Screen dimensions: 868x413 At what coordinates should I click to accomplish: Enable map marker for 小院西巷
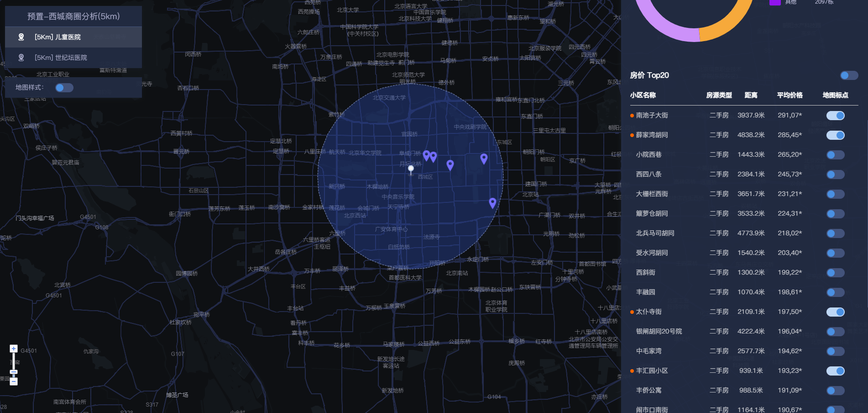(835, 155)
